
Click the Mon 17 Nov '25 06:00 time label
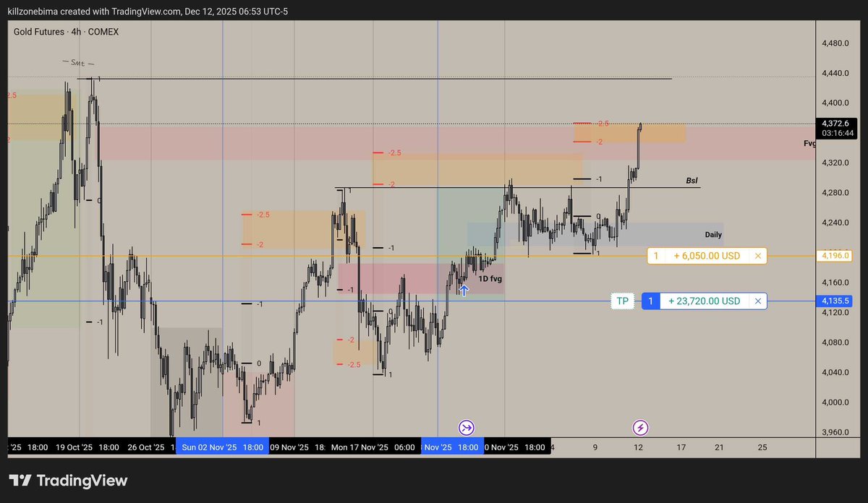tap(373, 447)
